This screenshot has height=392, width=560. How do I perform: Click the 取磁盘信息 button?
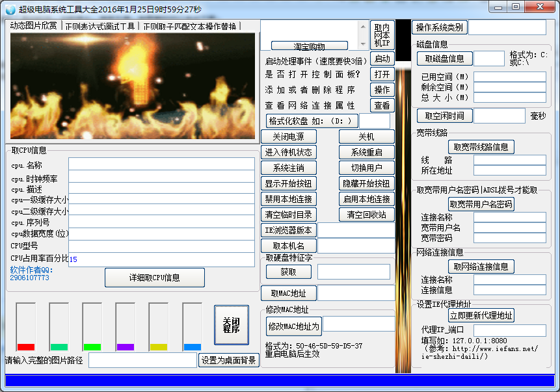pos(444,59)
